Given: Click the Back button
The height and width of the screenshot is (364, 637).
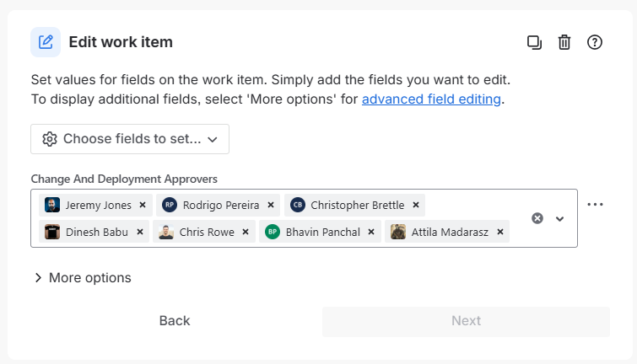Looking at the screenshot, I should [175, 320].
